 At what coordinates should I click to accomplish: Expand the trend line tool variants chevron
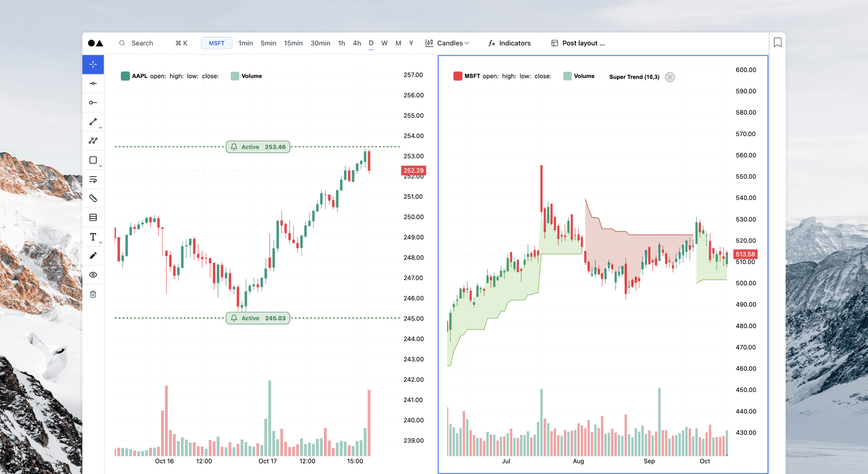pyautogui.click(x=100, y=127)
